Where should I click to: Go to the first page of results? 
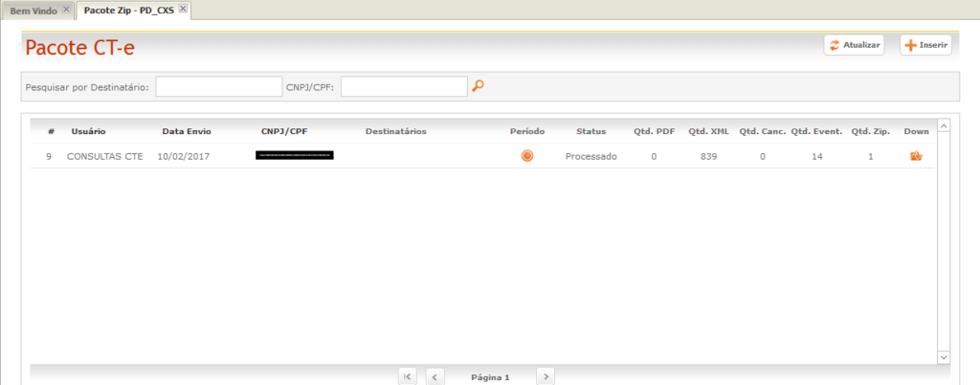(x=409, y=376)
